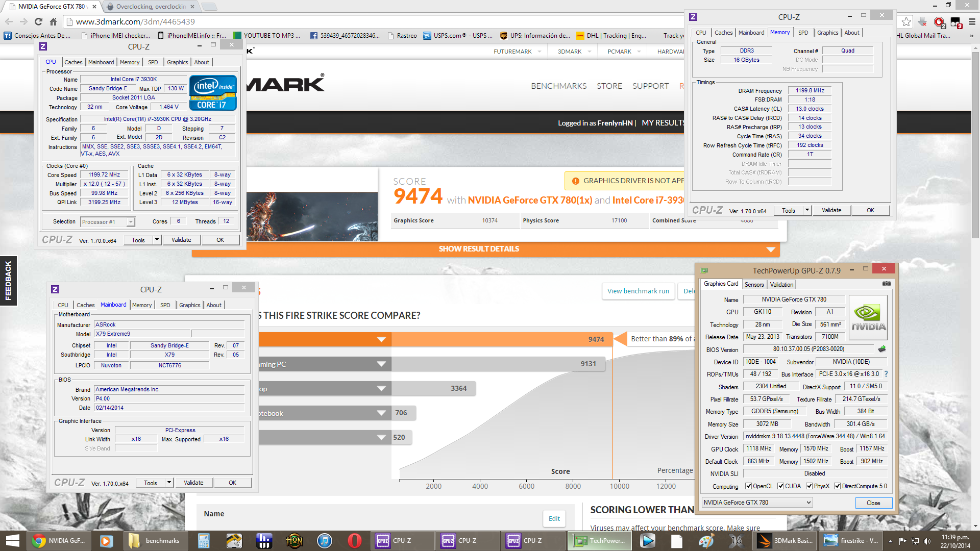Open Tools dropdown arrow in Mainboard tab window

[x=169, y=483]
